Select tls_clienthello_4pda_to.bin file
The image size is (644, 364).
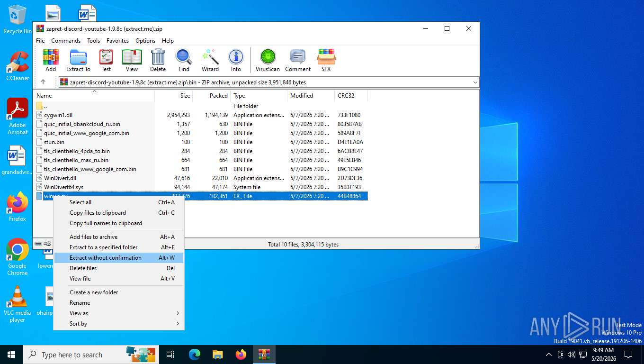pyautogui.click(x=201, y=151)
